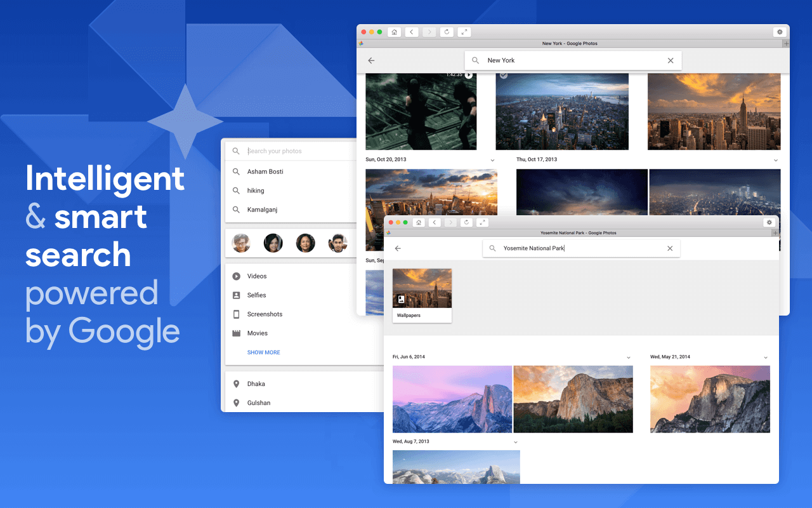Click forward arrow in New York window toolbar
Viewport: 812px width, 508px height.
[x=429, y=32]
